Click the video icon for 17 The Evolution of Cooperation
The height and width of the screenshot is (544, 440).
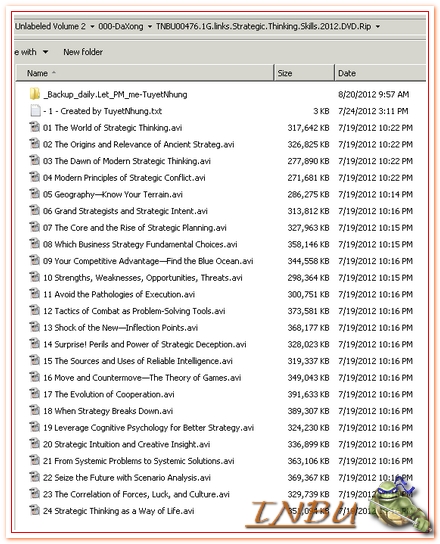(x=35, y=393)
